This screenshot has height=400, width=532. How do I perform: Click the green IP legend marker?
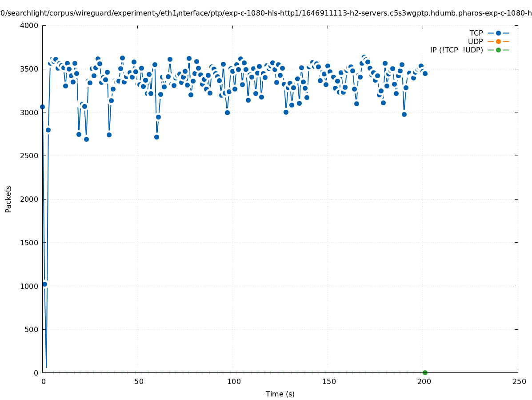tap(498, 50)
